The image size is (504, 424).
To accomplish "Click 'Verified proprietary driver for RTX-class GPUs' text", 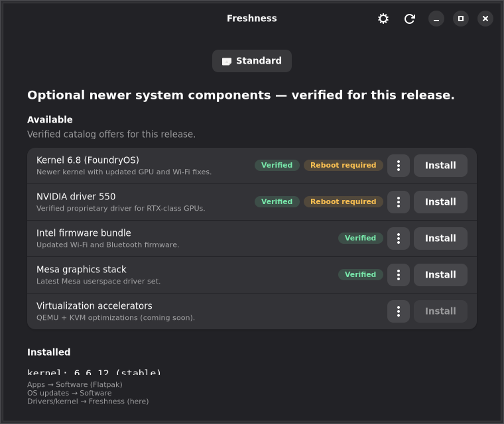I will pyautogui.click(x=121, y=209).
